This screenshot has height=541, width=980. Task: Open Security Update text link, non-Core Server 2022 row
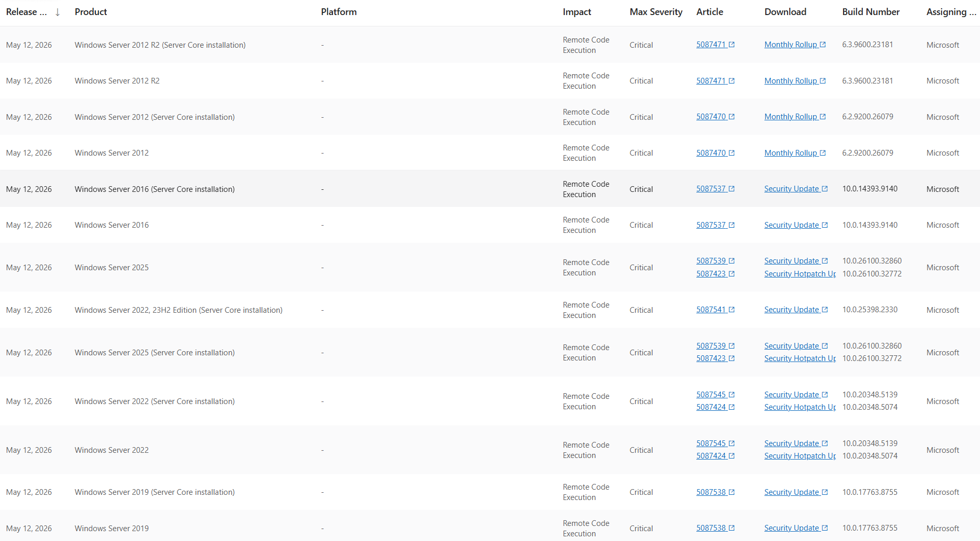point(792,443)
